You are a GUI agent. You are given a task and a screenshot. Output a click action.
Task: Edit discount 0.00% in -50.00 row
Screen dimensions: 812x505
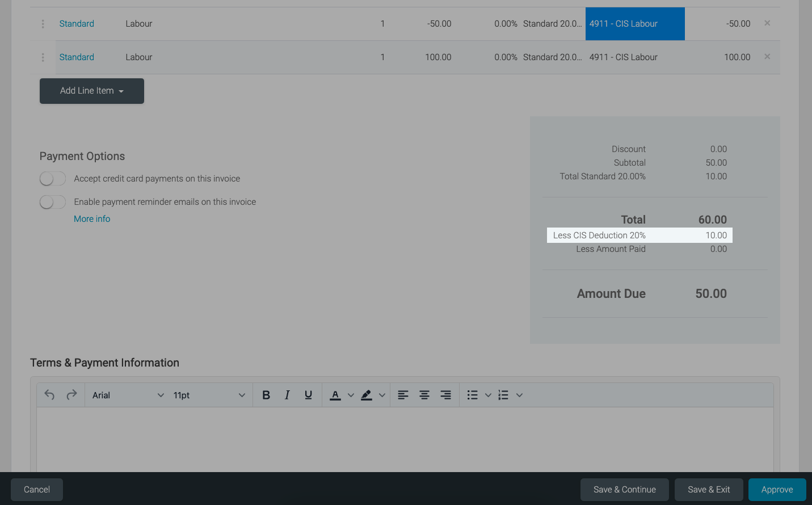506,24
